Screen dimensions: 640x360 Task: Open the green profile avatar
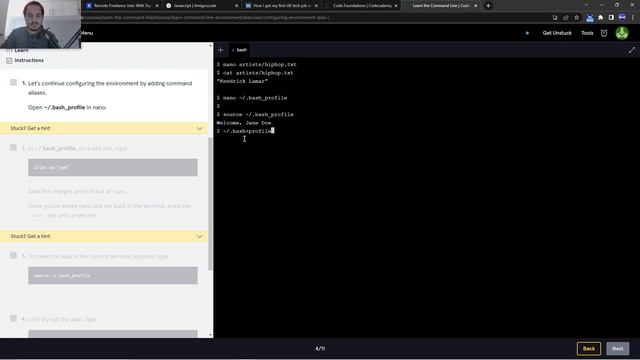pos(622,33)
